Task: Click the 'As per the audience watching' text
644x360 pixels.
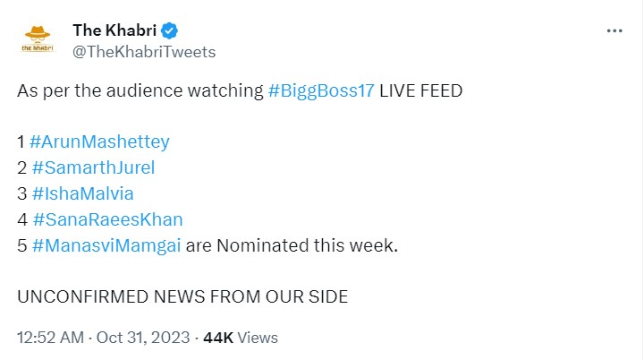Action: click(140, 92)
